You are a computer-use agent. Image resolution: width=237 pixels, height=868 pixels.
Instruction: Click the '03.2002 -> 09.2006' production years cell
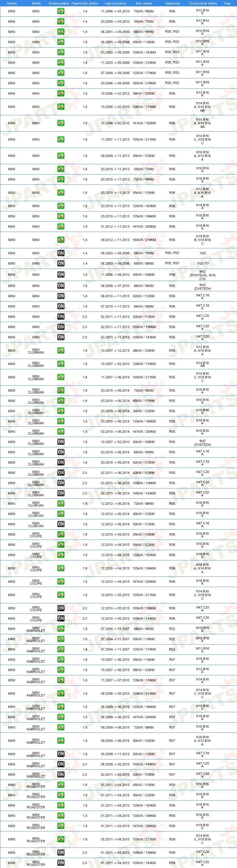tap(115, 52)
